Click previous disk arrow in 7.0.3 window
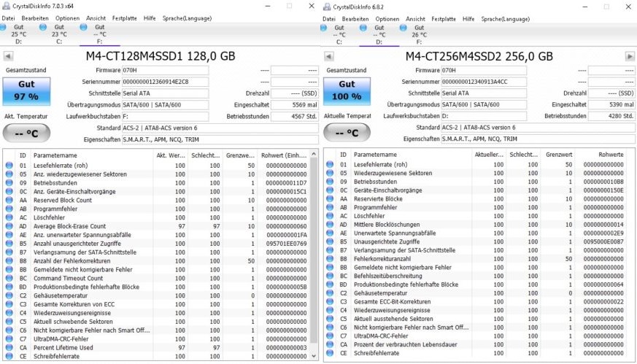This screenshot has width=637, height=364. click(8, 56)
